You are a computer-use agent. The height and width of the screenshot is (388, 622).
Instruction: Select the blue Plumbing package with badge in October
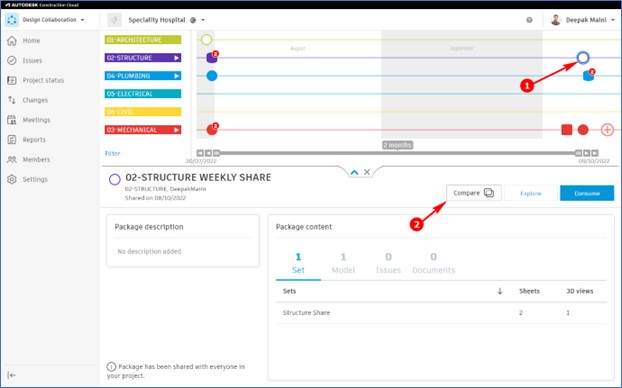tap(589, 75)
